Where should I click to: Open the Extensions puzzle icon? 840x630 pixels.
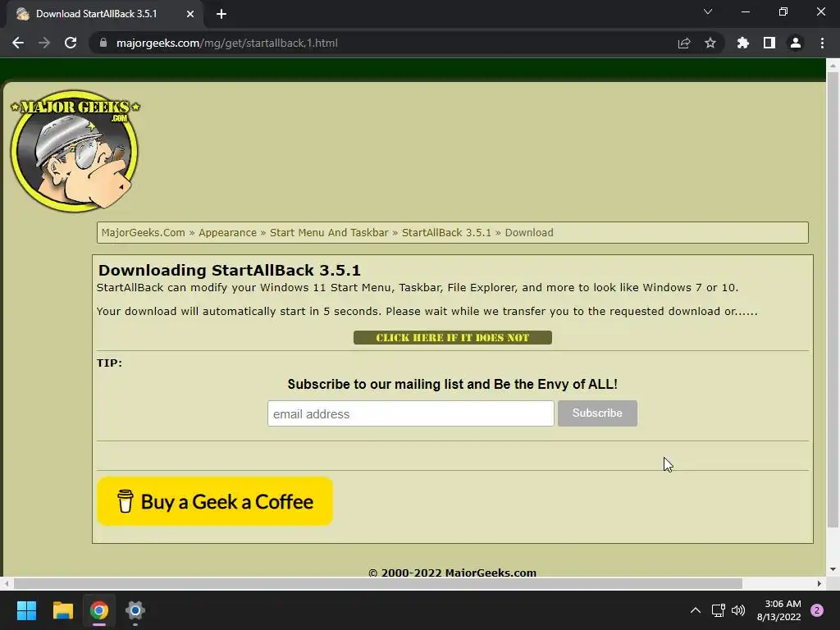click(x=743, y=43)
